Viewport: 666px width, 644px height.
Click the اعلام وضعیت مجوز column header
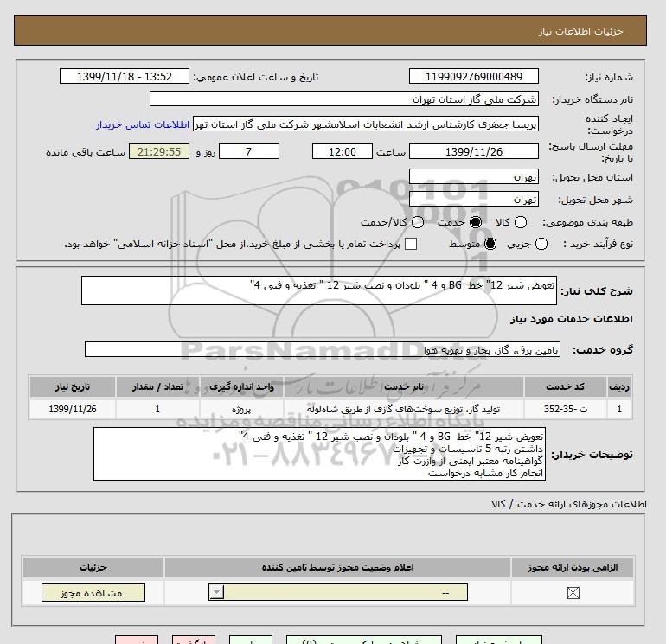(x=337, y=567)
